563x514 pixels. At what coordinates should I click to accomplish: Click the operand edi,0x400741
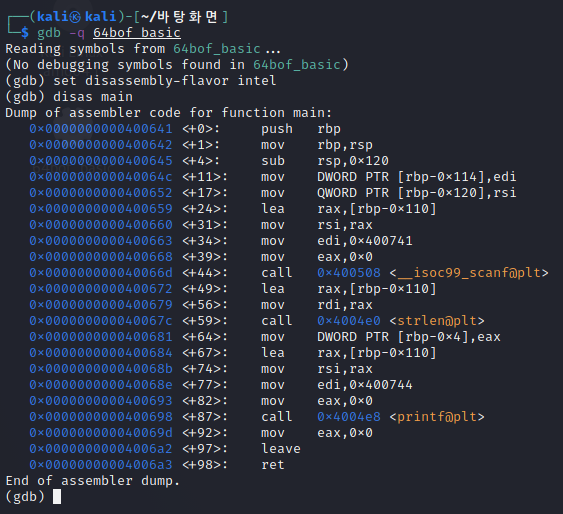coord(365,240)
